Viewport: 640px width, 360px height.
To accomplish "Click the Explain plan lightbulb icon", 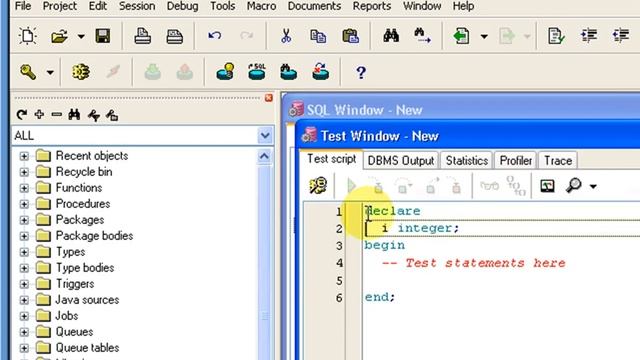I will point(225,71).
